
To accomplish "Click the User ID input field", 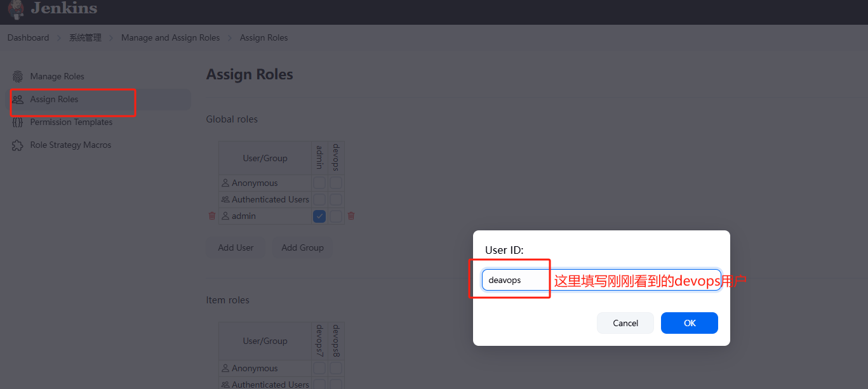I will [x=601, y=280].
